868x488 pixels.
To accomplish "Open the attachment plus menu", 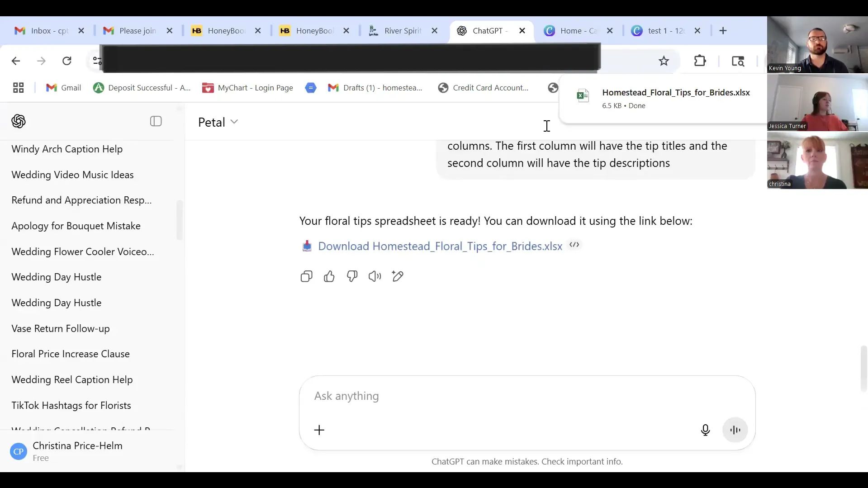I will pyautogui.click(x=319, y=430).
